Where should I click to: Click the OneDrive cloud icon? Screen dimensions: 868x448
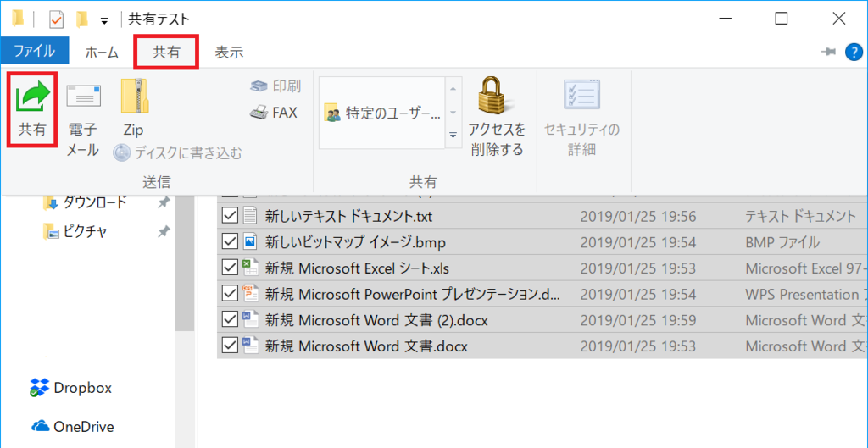[41, 427]
